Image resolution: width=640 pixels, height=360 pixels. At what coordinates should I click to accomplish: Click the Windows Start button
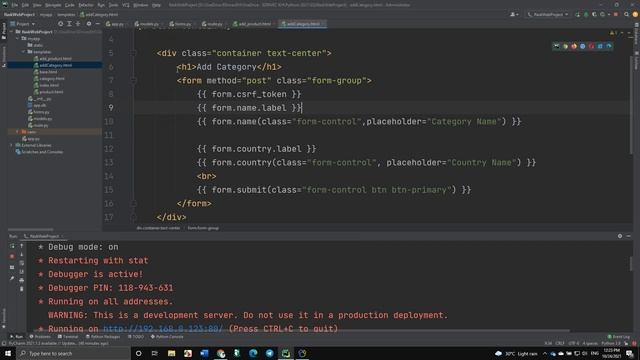(x=8, y=353)
